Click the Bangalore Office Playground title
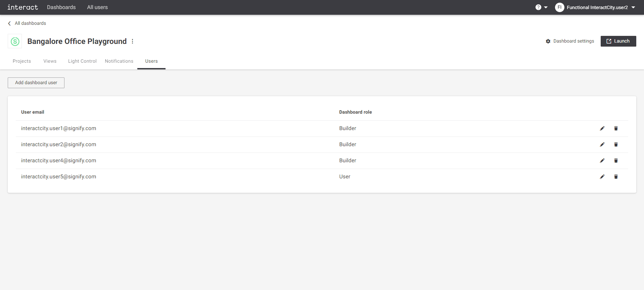Image resolution: width=644 pixels, height=290 pixels. [77, 41]
